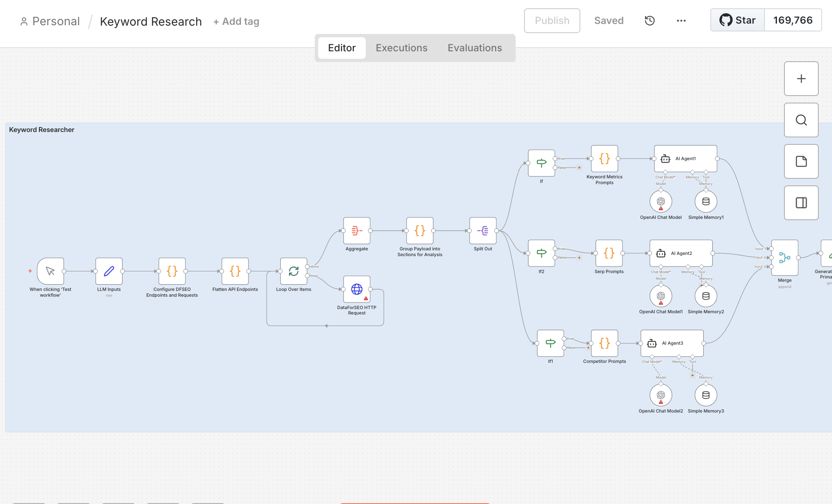Add a tag to the workflow

click(236, 21)
